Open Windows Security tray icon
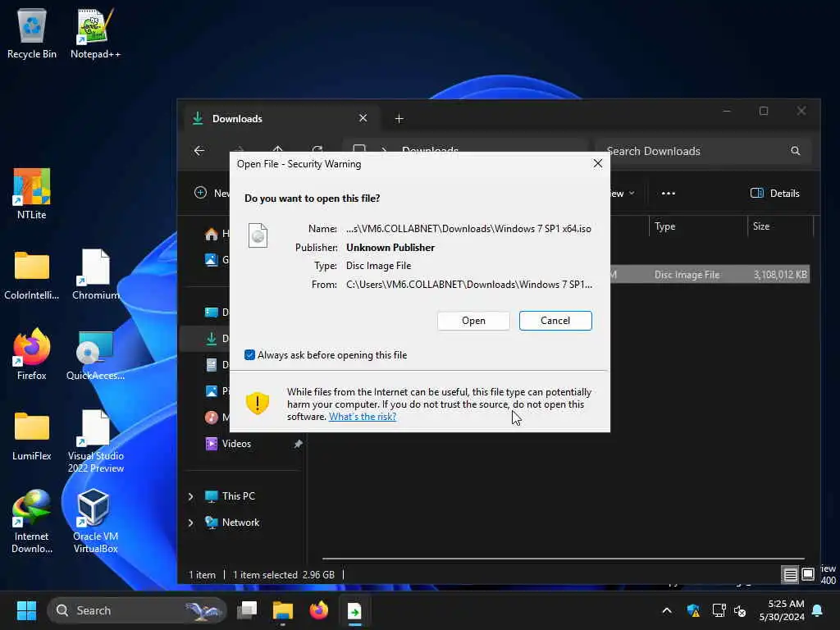 coord(693,610)
